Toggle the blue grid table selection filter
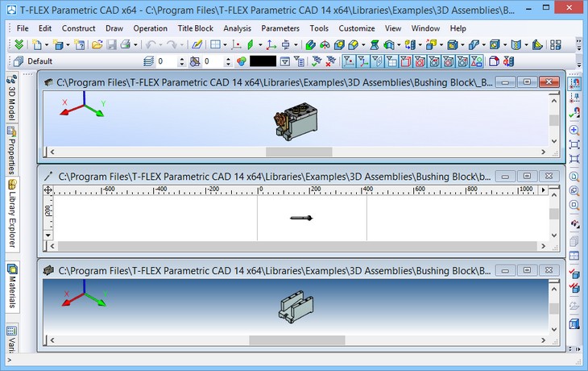Image resolution: width=588 pixels, height=371 pixels. [x=391, y=61]
